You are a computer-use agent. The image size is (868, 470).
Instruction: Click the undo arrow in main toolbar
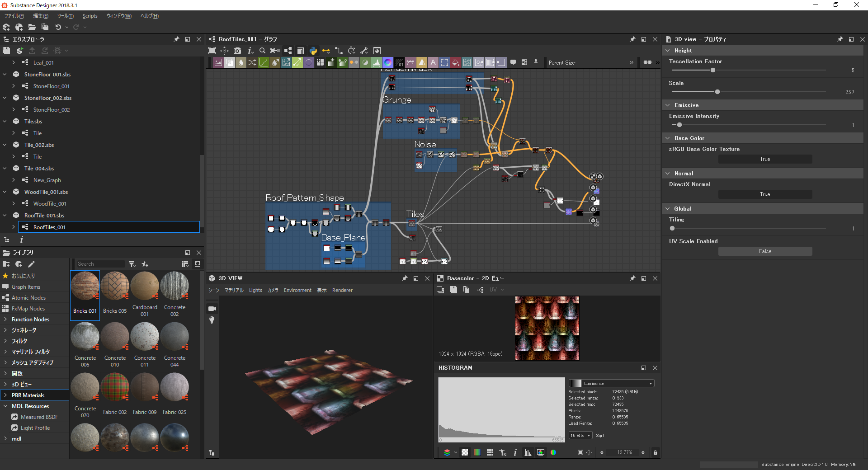pos(58,27)
